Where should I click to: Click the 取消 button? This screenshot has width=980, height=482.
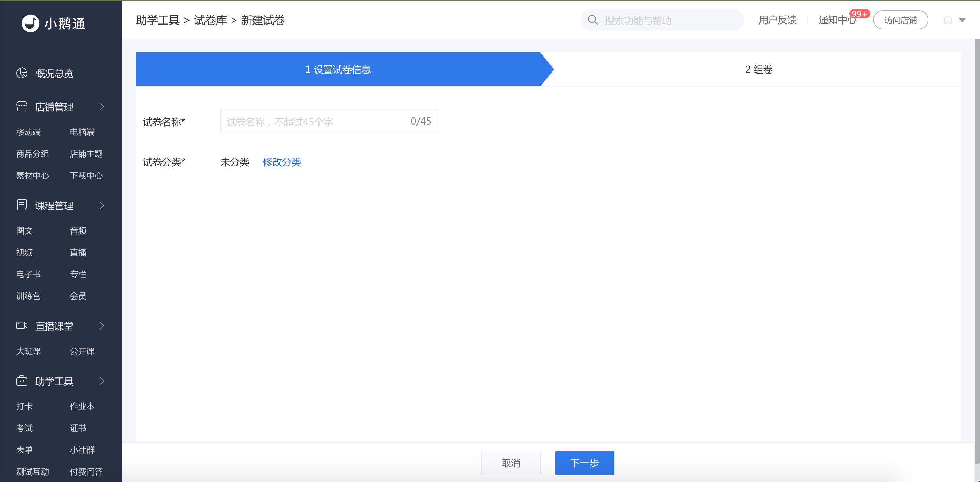click(x=511, y=463)
